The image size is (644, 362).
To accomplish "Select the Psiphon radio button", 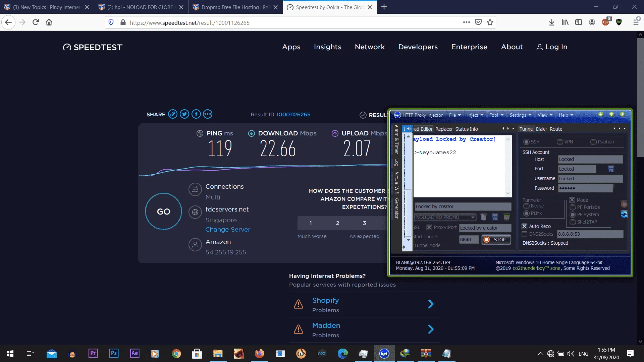I will (593, 142).
